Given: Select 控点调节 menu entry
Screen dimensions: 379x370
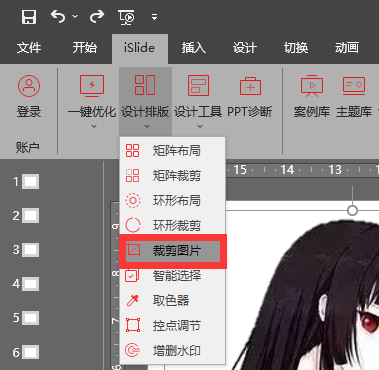Looking at the screenshot, I should [x=173, y=326].
